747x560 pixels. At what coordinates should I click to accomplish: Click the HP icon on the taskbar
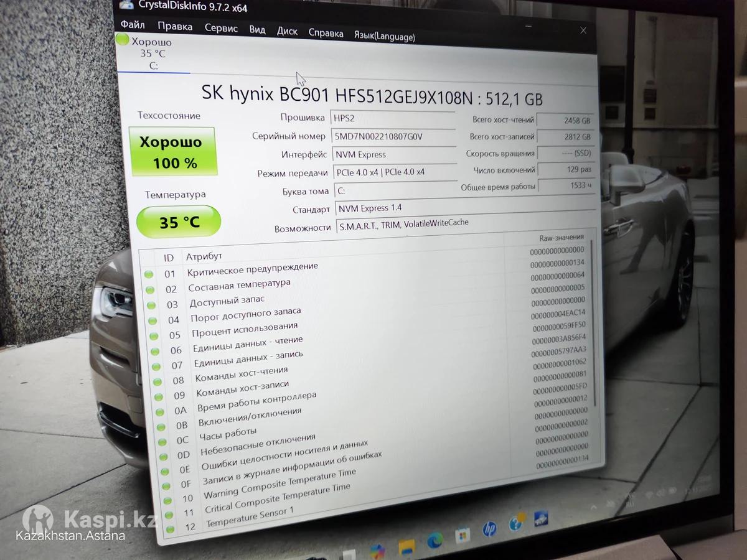489,530
